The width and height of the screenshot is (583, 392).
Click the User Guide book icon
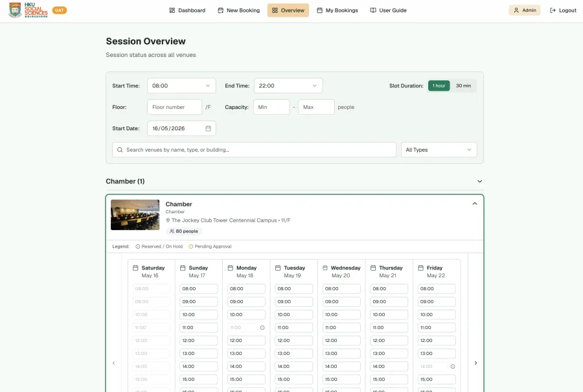pos(373,10)
